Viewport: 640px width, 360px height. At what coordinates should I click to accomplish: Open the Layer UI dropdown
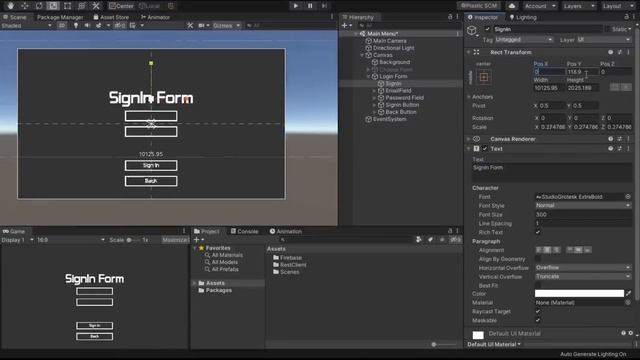pyautogui.click(x=604, y=40)
